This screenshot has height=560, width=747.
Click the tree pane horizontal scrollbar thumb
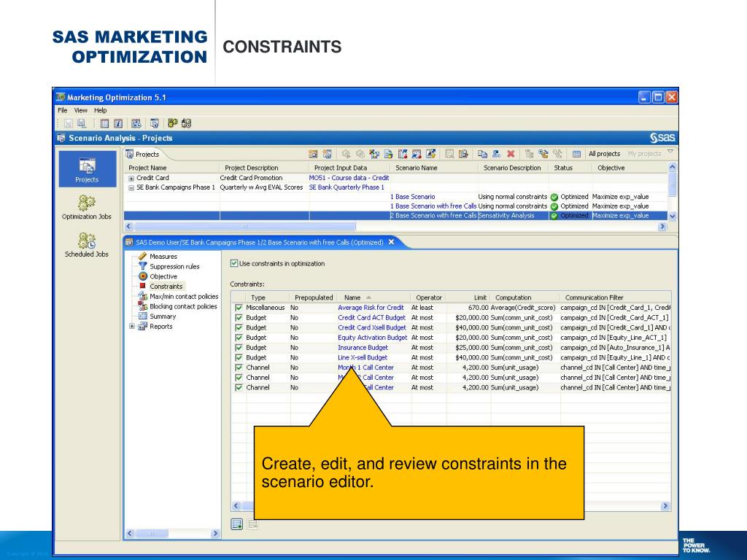pos(152,533)
